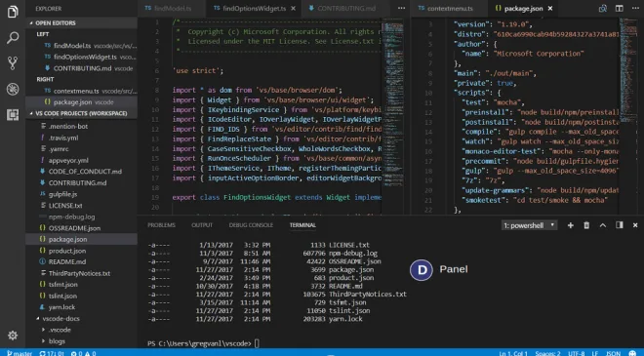This screenshot has width=644, height=356.
Task: Open More Actions ellipsis after CONTRIBUTING.md tab
Action: 401,8
